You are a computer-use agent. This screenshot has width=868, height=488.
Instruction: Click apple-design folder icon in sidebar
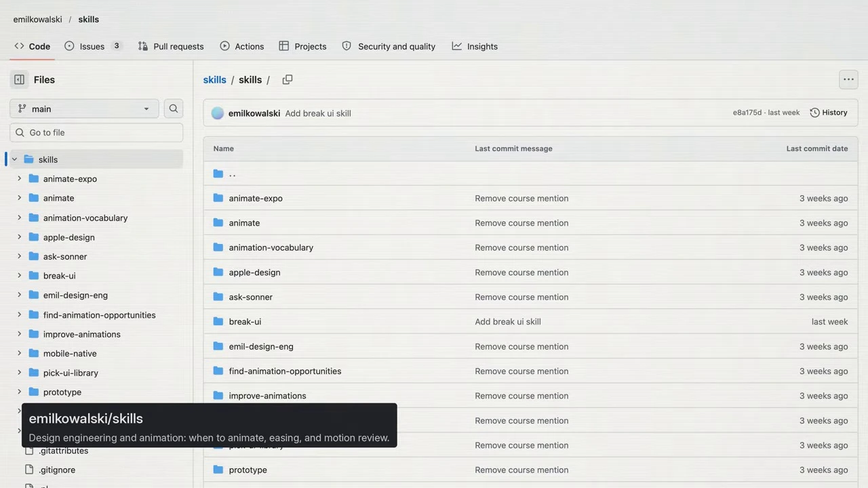point(34,237)
